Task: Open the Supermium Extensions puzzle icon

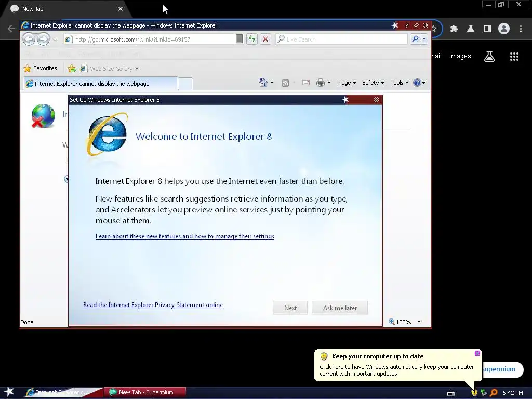Action: 454,29
